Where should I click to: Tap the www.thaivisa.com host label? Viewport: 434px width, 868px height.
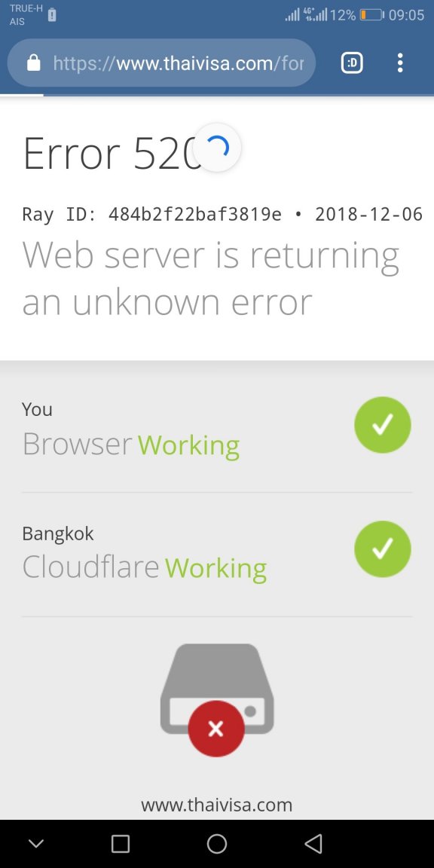(216, 805)
